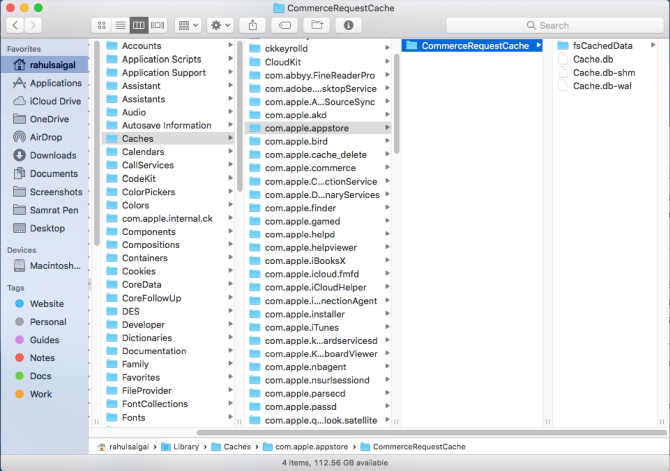The height and width of the screenshot is (471, 670).
Task: Select the Cookies folder
Action: pos(168,271)
